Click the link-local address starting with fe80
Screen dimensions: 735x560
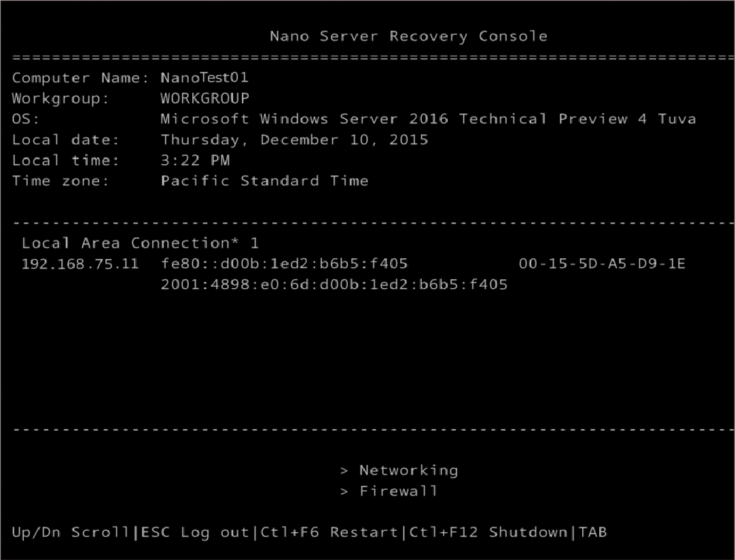(284, 264)
